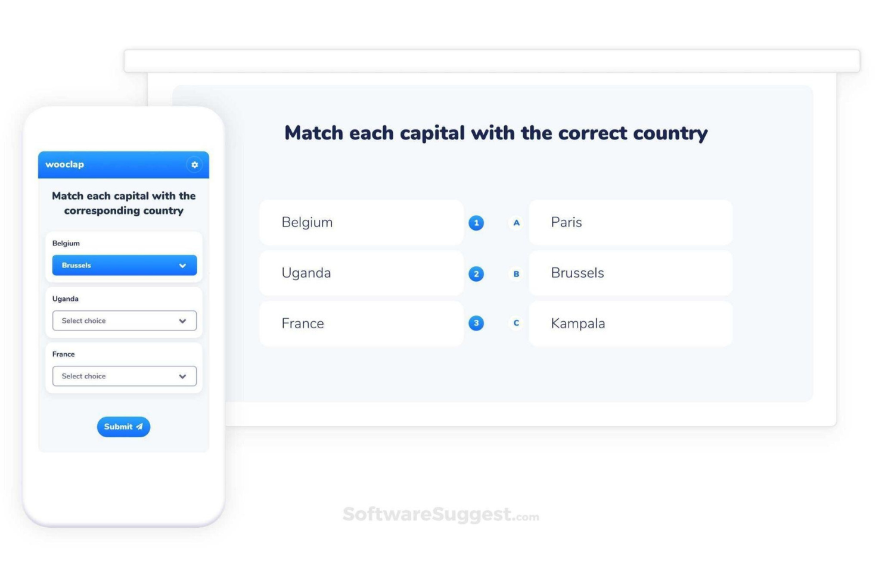The image size is (882, 588).
Task: Select the question title on the presentation slide
Action: point(496,133)
